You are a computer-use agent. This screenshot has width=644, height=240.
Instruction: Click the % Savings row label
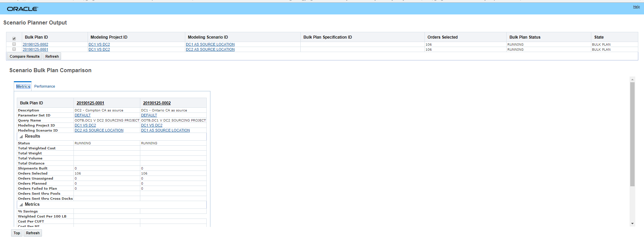tap(28, 211)
